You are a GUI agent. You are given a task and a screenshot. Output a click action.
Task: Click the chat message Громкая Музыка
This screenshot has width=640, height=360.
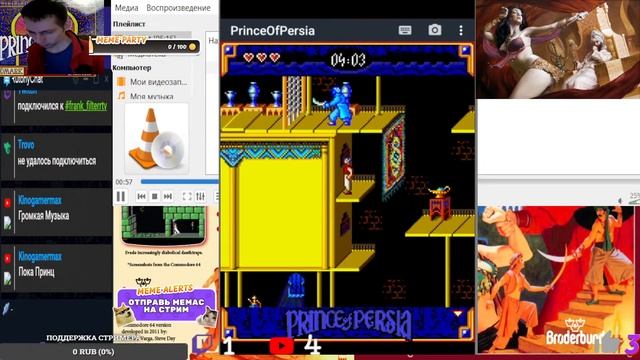(44, 216)
